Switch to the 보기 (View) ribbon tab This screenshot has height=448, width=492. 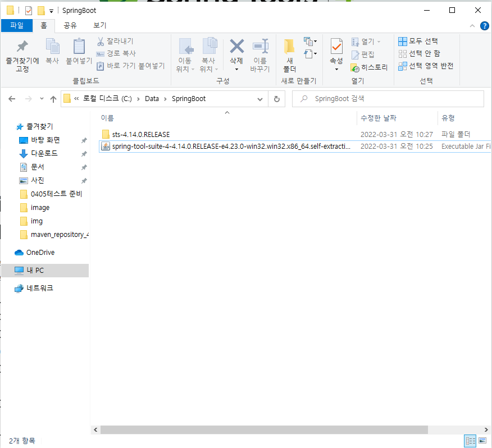pos(99,25)
